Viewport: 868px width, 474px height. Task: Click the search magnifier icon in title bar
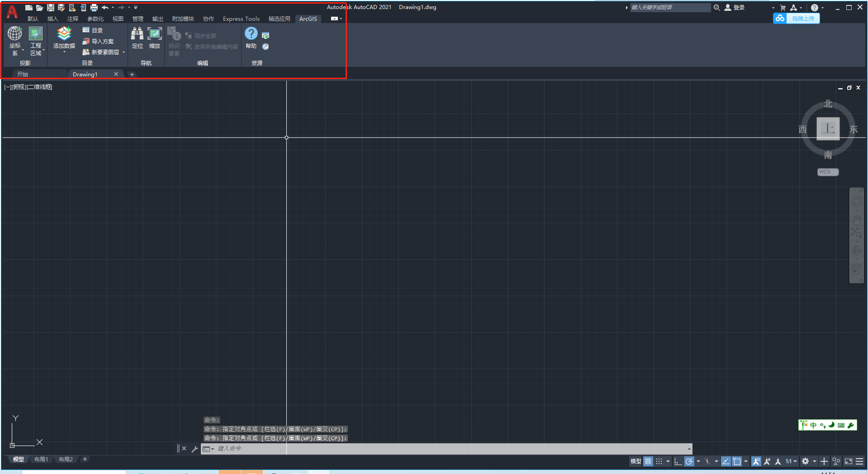[716, 8]
